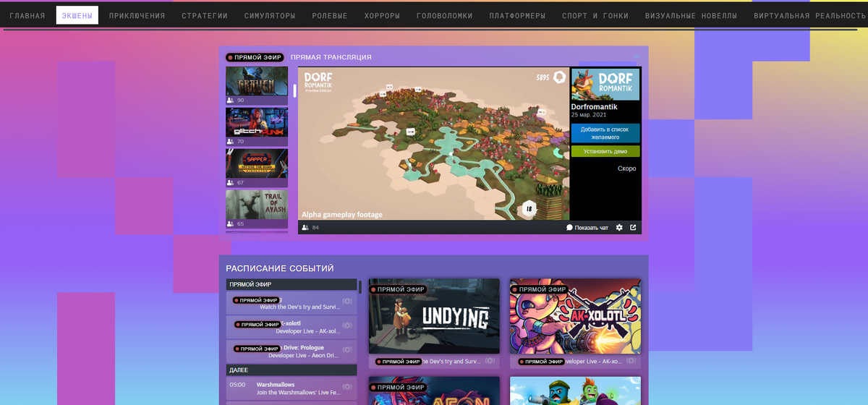The height and width of the screenshot is (405, 868).
Task: Select the Glitchpunk stream thumbnail
Action: tap(257, 122)
